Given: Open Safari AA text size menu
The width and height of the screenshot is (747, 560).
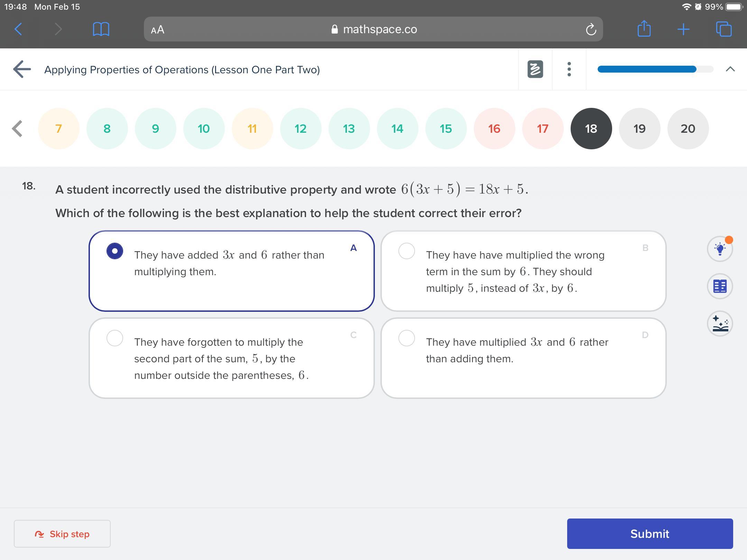Looking at the screenshot, I should point(158,30).
